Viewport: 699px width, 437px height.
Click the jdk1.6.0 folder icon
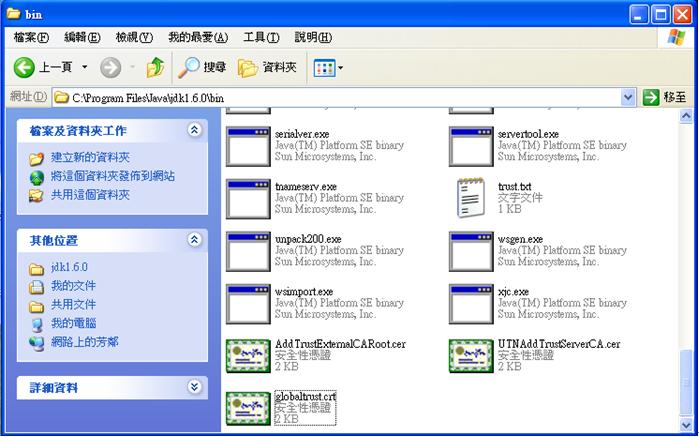[x=36, y=268]
